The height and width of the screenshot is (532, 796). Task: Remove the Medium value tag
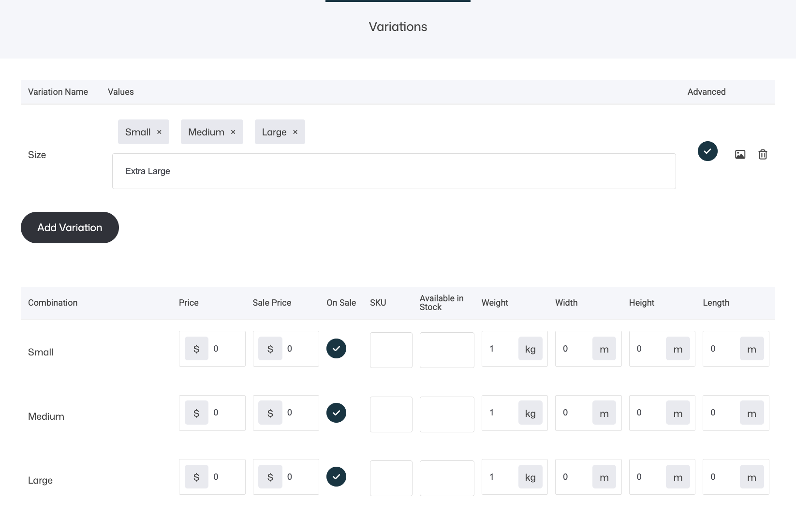[233, 132]
